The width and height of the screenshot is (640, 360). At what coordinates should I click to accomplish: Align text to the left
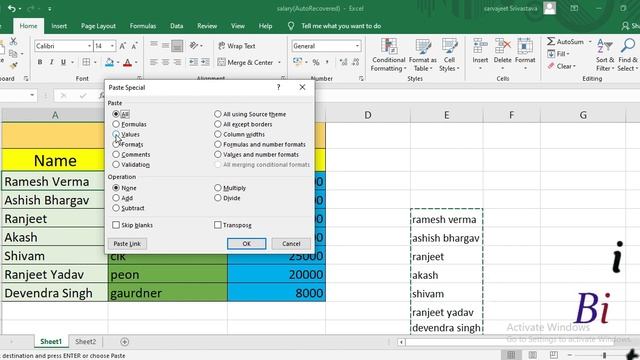tap(153, 62)
